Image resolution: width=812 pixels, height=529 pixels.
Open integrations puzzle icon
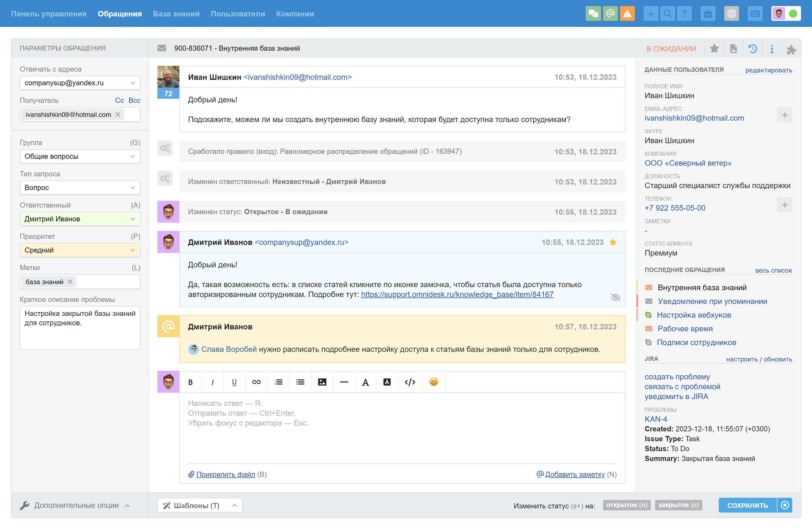(791, 49)
